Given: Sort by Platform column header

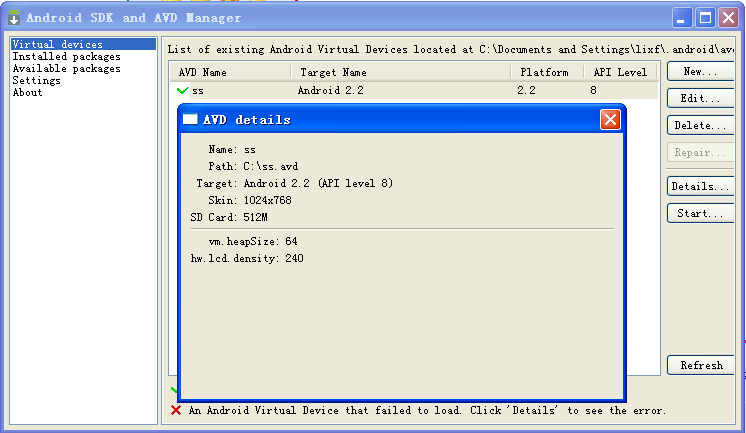Looking at the screenshot, I should [547, 72].
